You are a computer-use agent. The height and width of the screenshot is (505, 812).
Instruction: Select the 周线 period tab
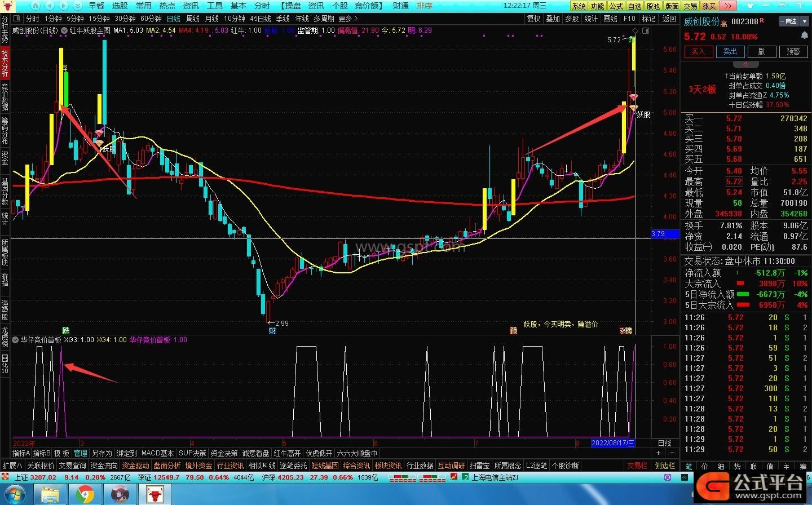point(193,19)
